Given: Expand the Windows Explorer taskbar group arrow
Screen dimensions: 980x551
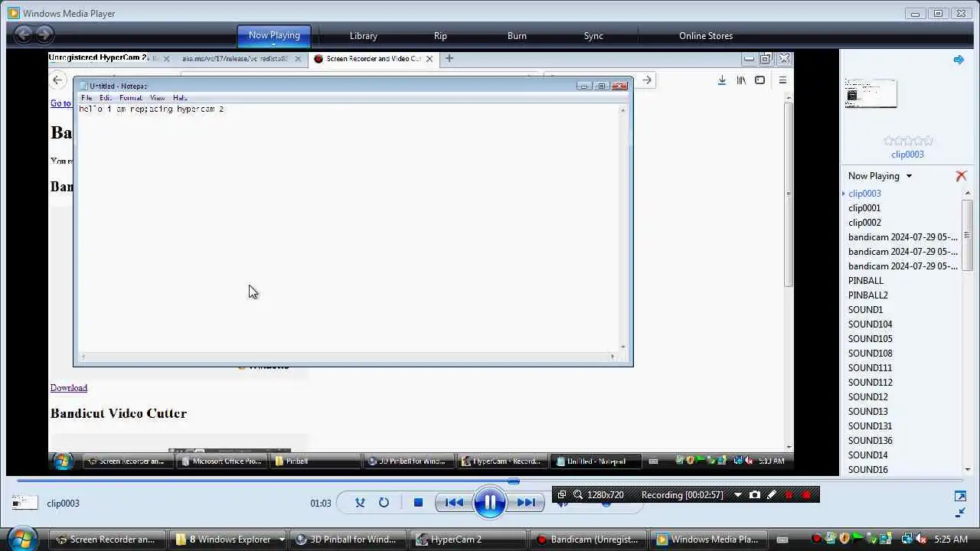Looking at the screenshot, I should pyautogui.click(x=281, y=540).
